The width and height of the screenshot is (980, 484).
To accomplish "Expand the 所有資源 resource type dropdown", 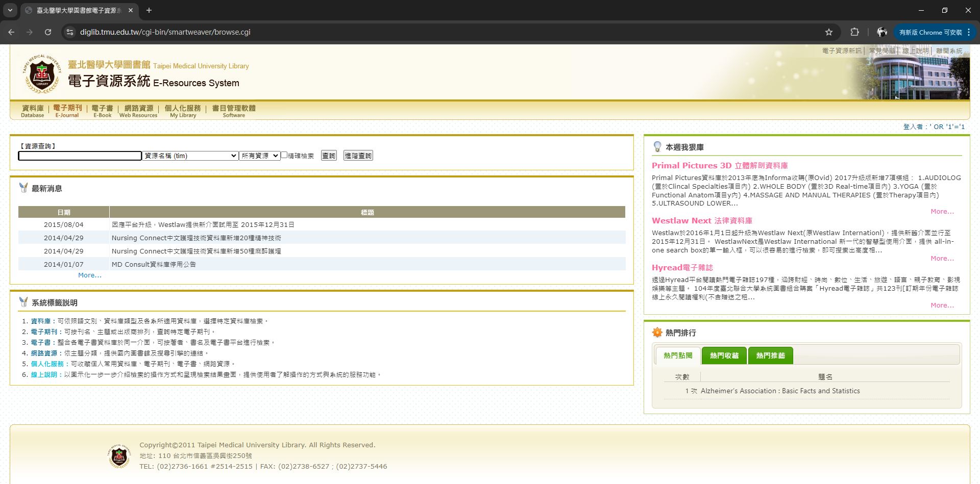I will 260,156.
